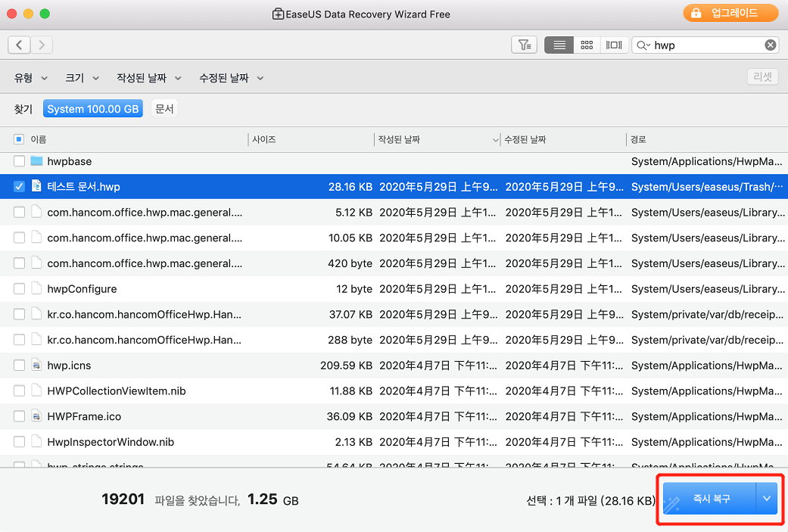Image resolution: width=788 pixels, height=532 pixels.
Task: Sort by 사이즈 size column header
Action: point(264,139)
